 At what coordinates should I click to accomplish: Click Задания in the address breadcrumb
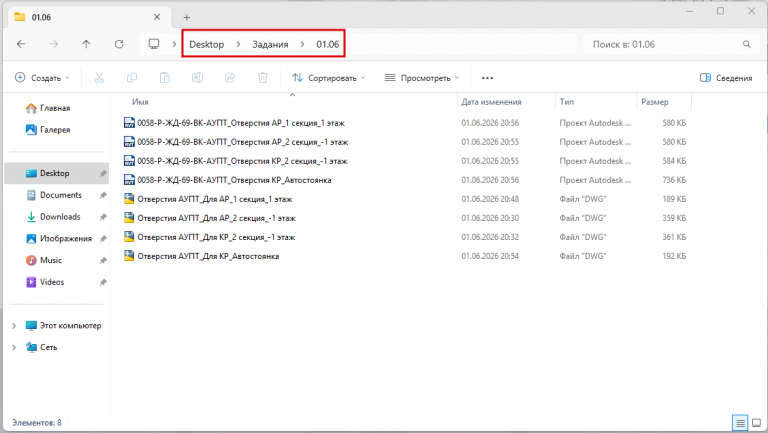(270, 45)
